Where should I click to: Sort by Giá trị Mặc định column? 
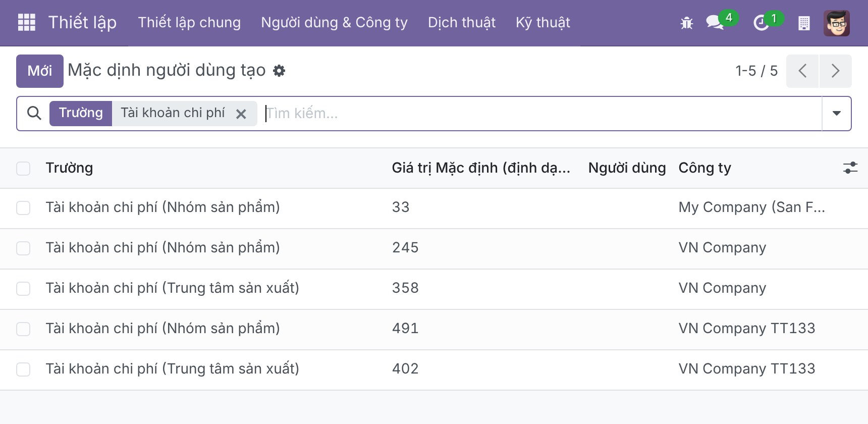[481, 168]
